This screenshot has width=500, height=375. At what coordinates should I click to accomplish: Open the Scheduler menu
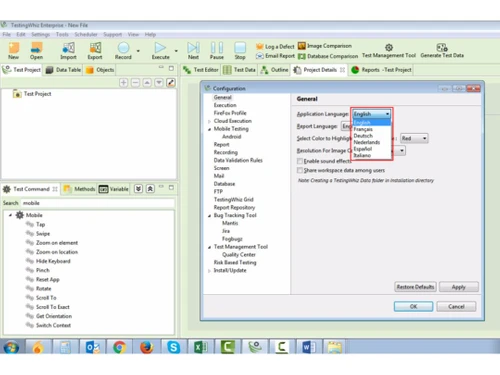86,34
